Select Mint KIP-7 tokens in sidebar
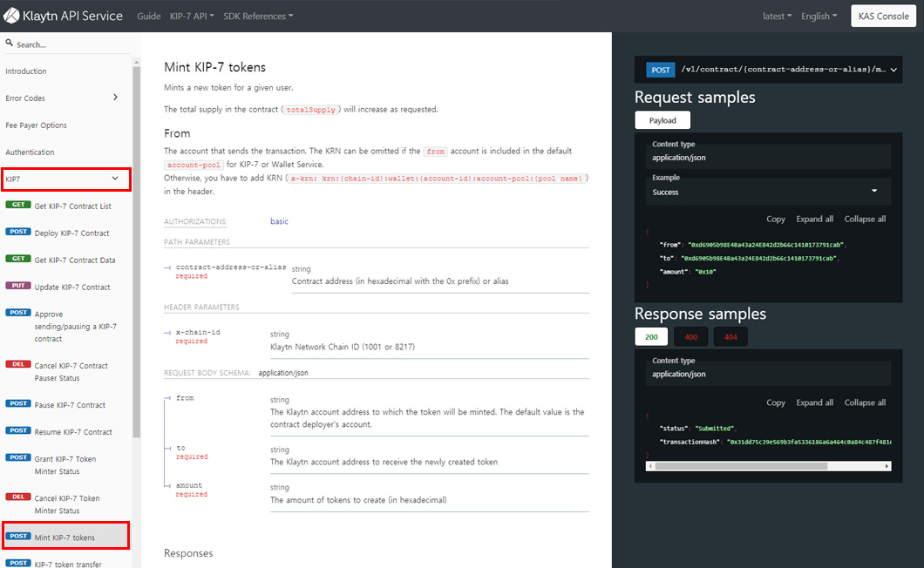Viewport: 924px width, 568px height. click(65, 537)
